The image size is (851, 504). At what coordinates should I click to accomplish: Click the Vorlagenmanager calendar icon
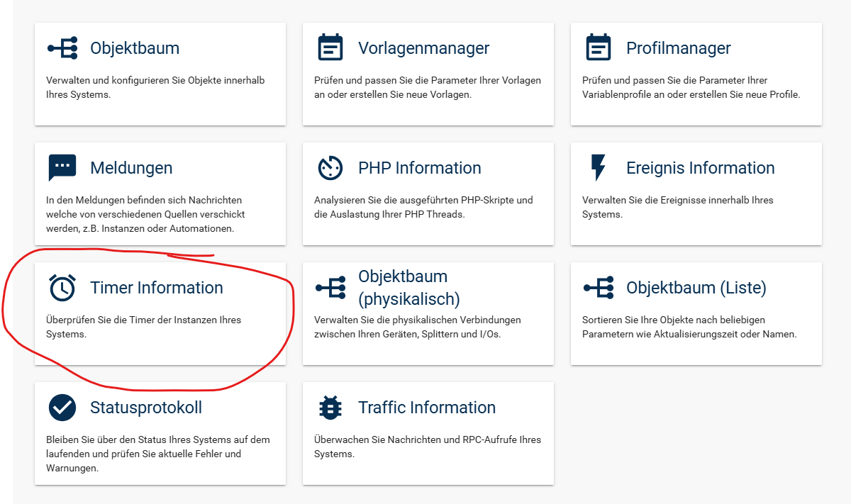330,48
